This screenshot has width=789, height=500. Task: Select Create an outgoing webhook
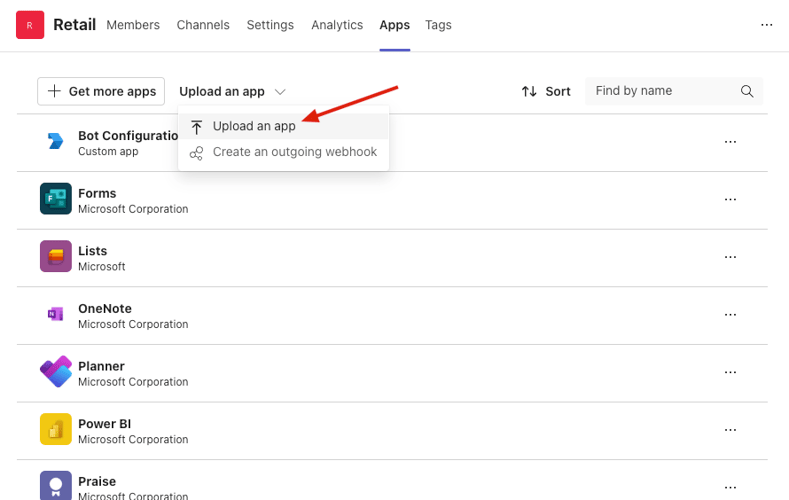(x=294, y=152)
